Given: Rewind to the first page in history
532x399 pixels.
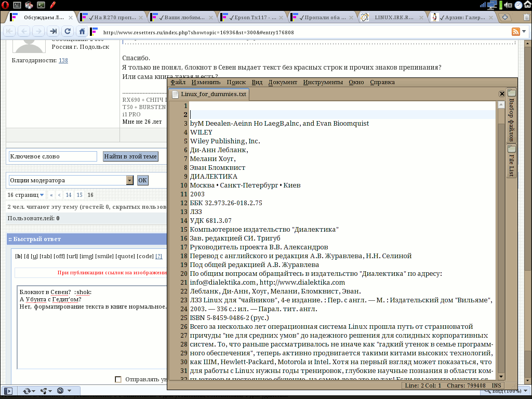Looking at the screenshot, I should 9,32.
